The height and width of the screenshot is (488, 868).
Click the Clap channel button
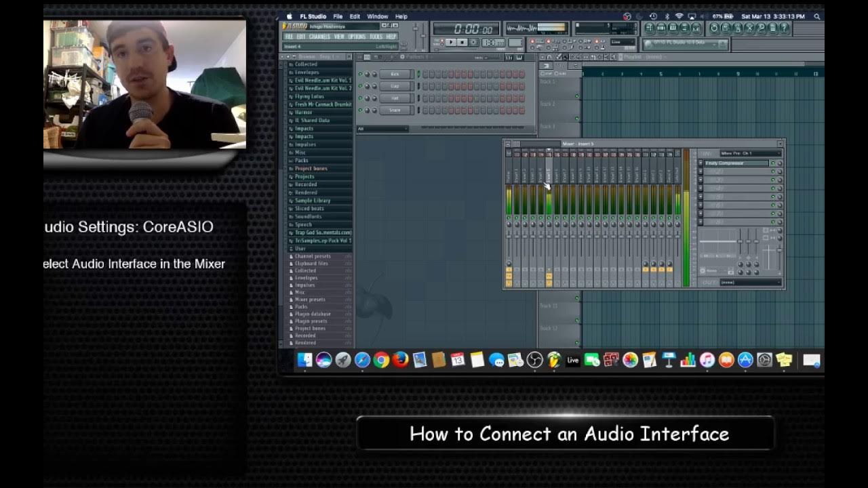395,86
